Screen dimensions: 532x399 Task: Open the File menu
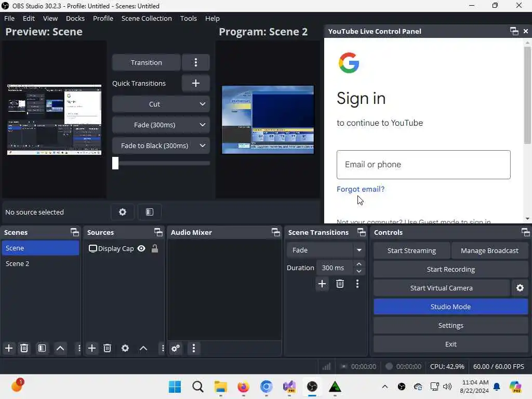point(9,18)
